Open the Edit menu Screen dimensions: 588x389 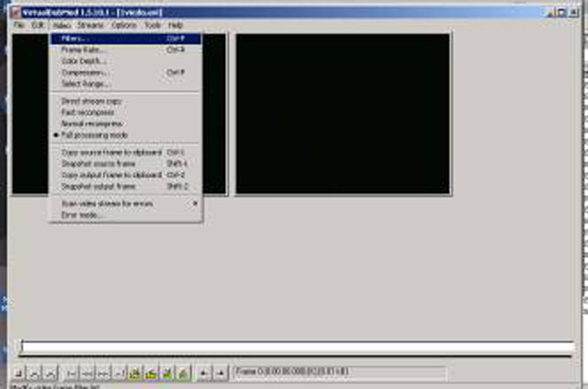pos(38,25)
